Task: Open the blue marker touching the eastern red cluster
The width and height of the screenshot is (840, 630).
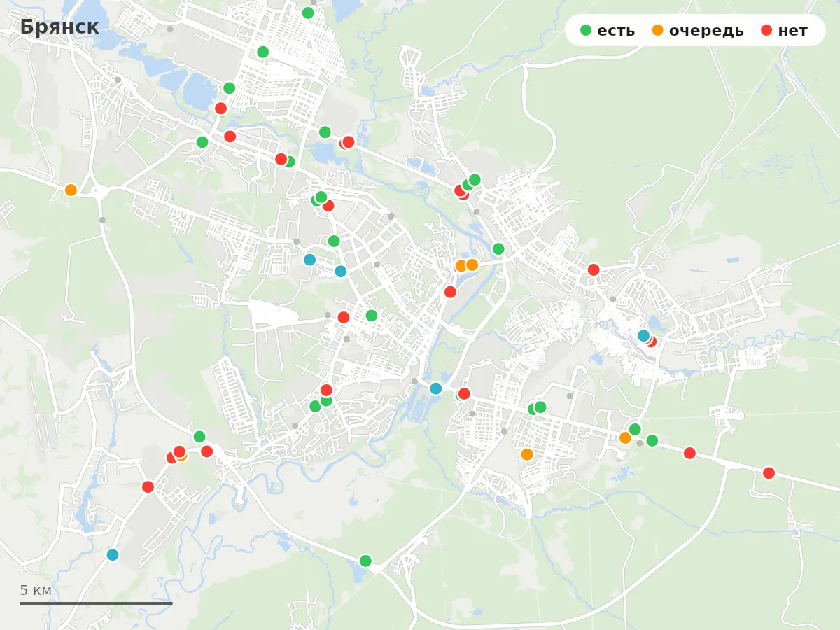Action: pyautogui.click(x=644, y=336)
